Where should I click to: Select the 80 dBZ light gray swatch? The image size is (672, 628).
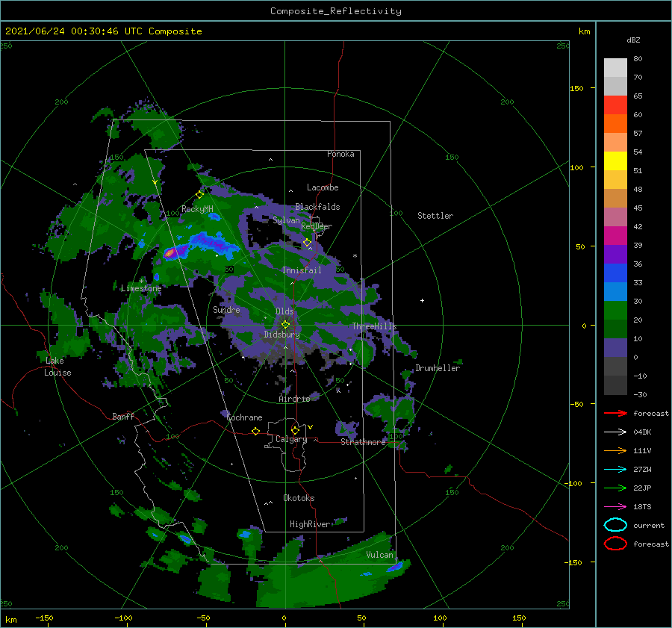tap(615, 67)
